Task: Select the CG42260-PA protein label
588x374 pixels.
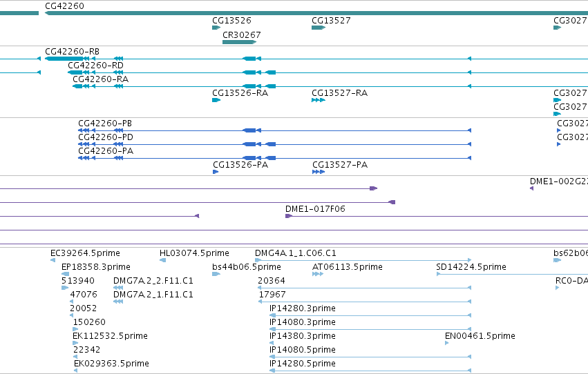Action: coord(106,151)
